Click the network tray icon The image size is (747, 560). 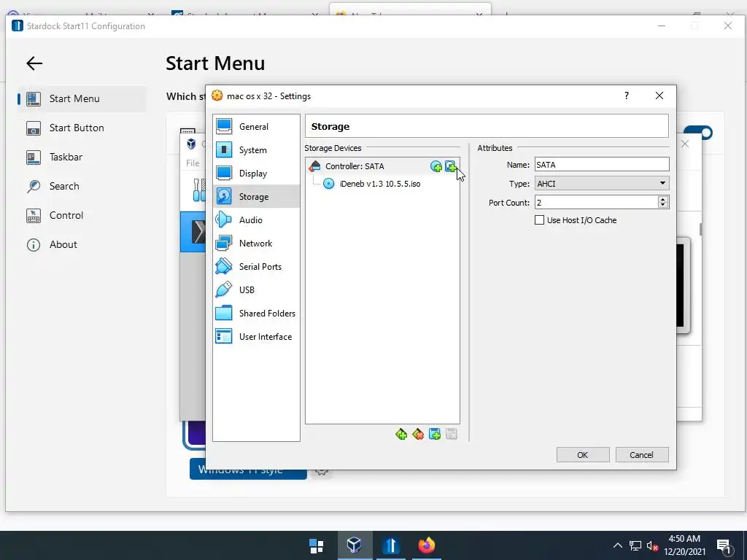(x=635, y=545)
